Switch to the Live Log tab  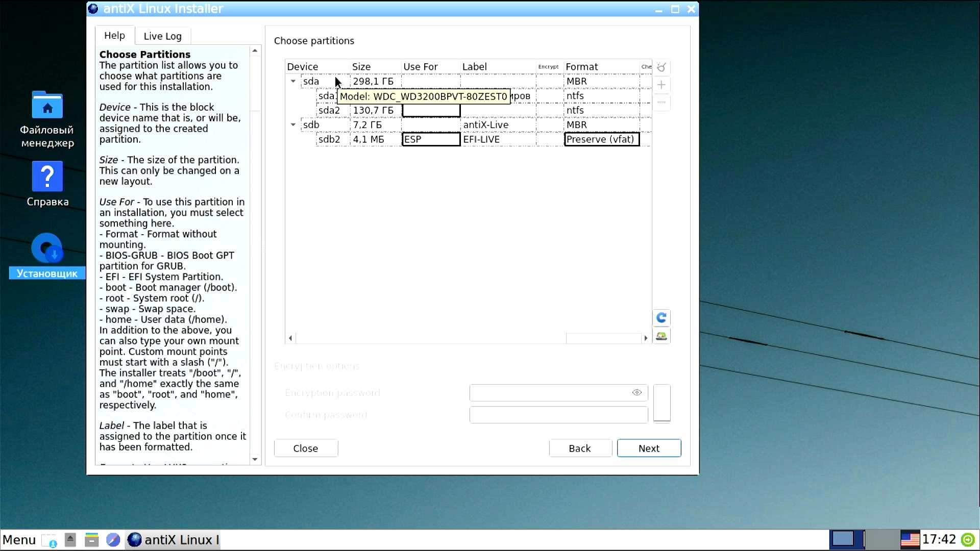(x=162, y=36)
